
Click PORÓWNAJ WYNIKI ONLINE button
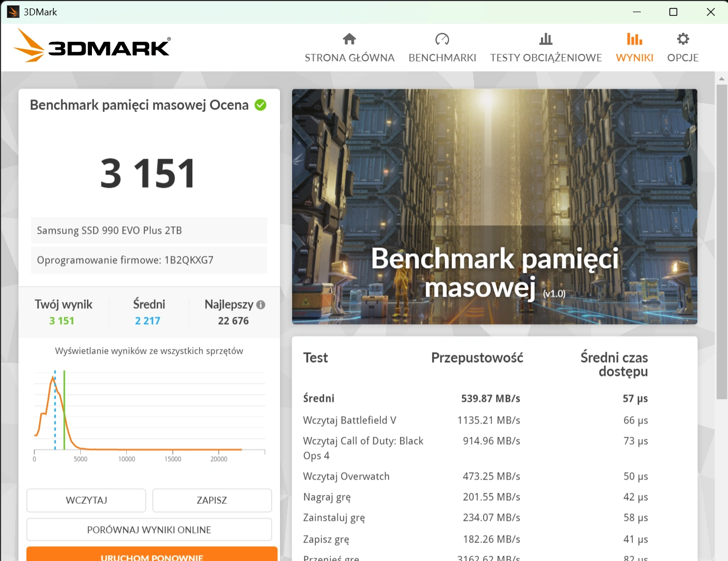149,530
